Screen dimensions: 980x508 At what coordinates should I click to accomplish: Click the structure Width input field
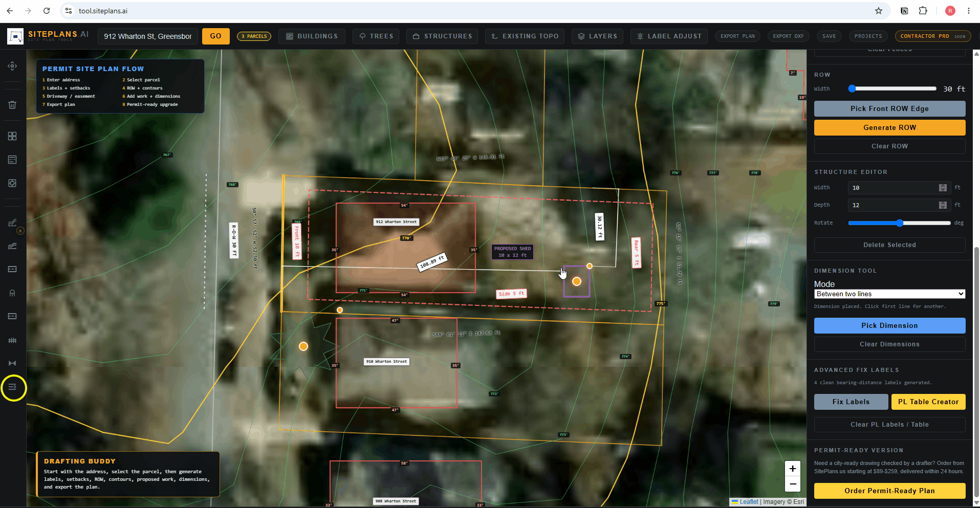[x=899, y=188]
